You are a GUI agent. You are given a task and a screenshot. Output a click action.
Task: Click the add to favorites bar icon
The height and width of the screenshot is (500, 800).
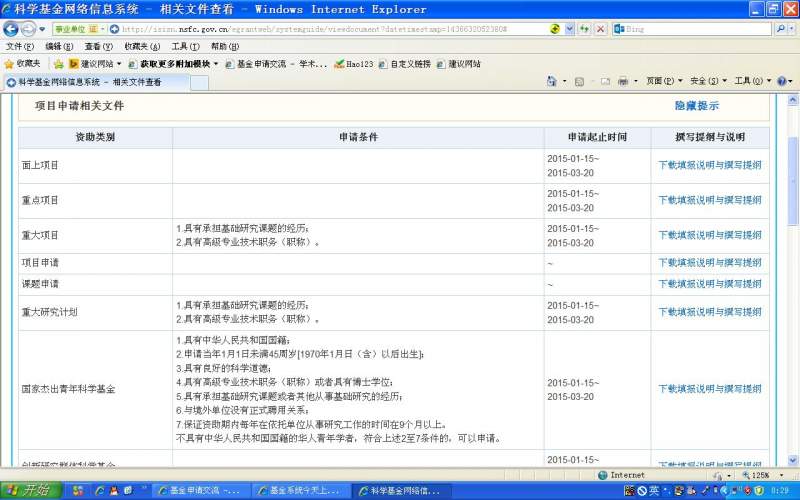click(x=59, y=64)
